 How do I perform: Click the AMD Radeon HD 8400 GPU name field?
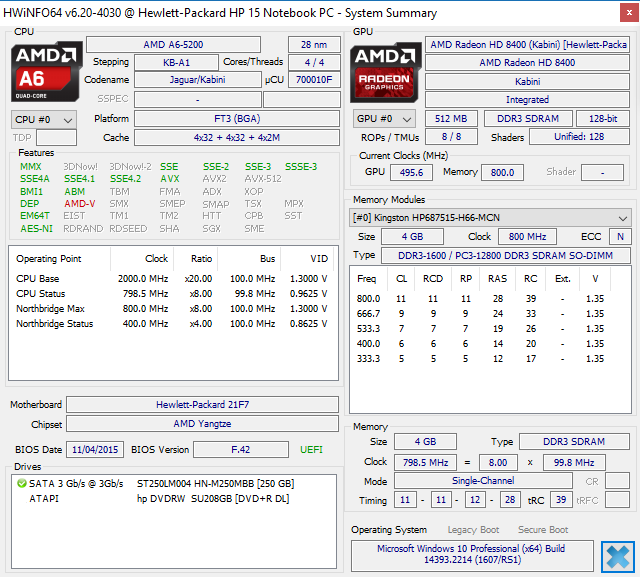(x=527, y=63)
